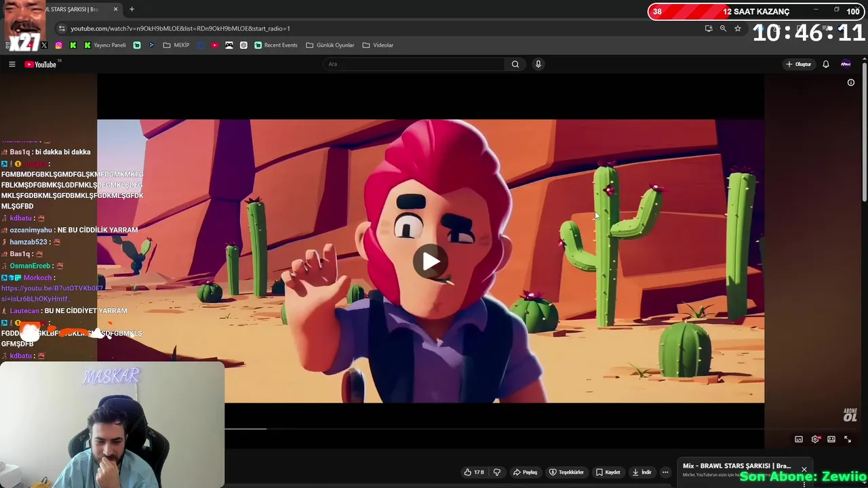Open the YouTube link posted by Morkoch

52,293
